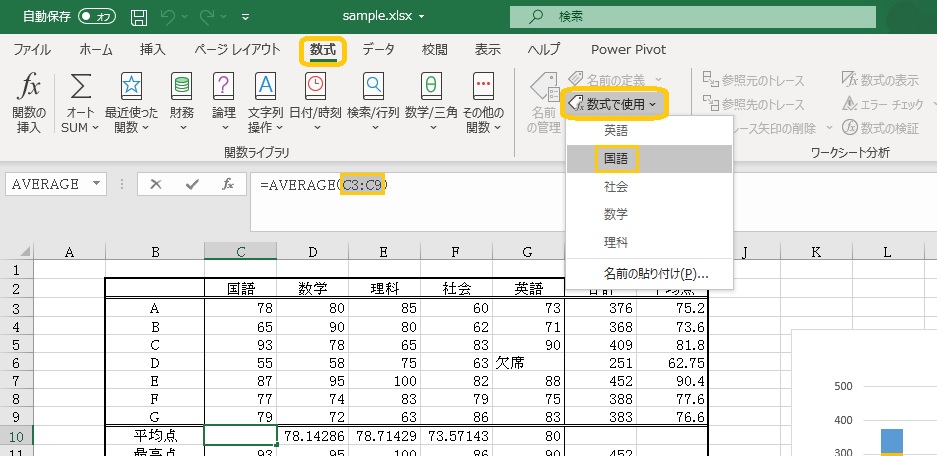Open the 論理 functions icon
The height and width of the screenshot is (456, 937).
click(x=224, y=86)
